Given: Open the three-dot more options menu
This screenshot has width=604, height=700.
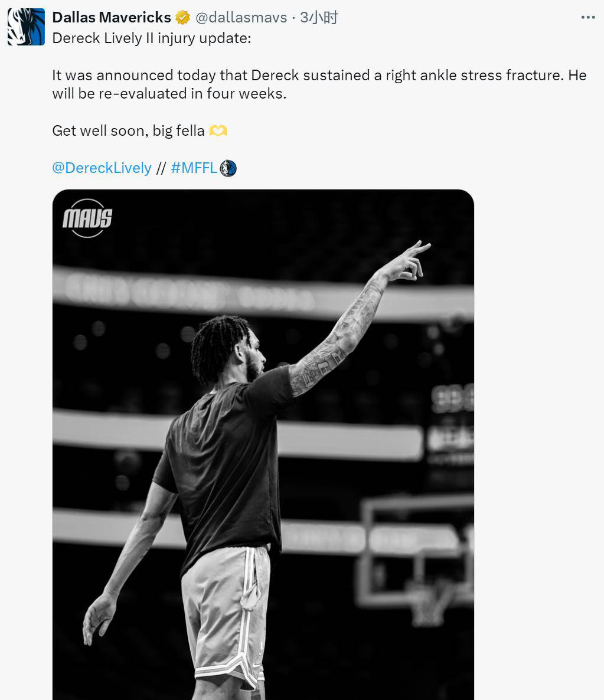Looking at the screenshot, I should pos(588,17).
